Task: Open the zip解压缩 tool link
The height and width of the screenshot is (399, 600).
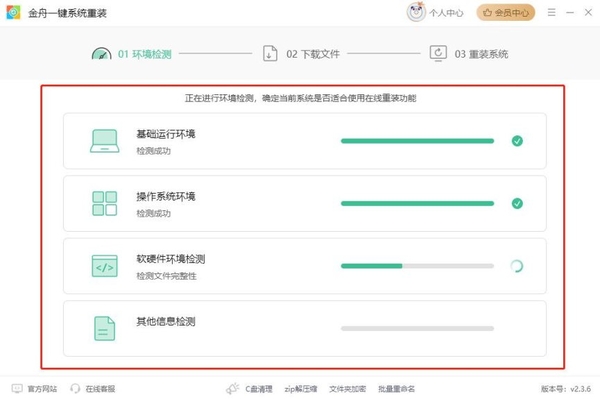Action: [301, 389]
